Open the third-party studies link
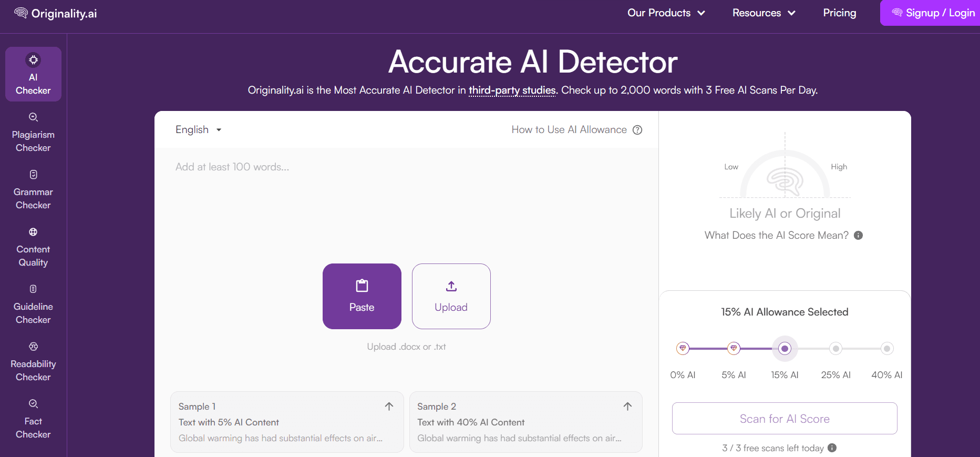 pos(512,90)
